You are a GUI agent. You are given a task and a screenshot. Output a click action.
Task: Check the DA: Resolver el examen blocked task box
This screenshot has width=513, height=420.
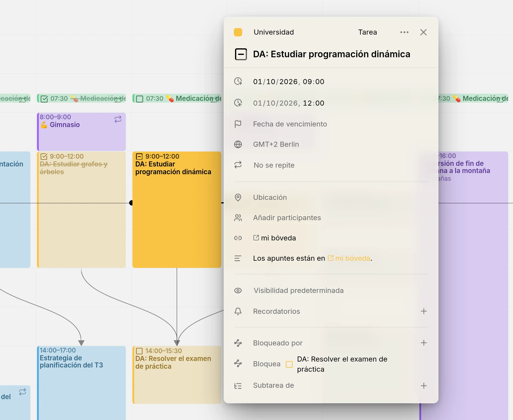click(289, 364)
